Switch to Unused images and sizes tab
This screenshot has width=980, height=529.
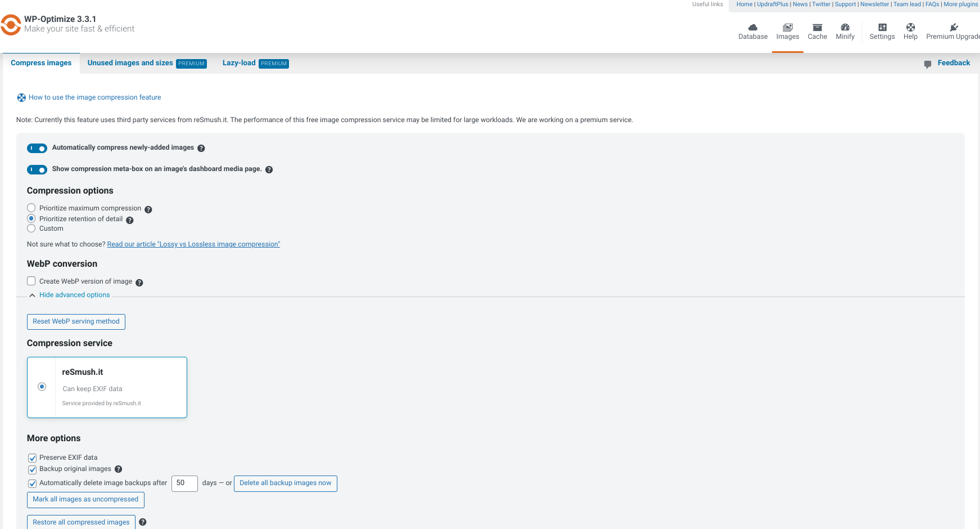tap(130, 63)
